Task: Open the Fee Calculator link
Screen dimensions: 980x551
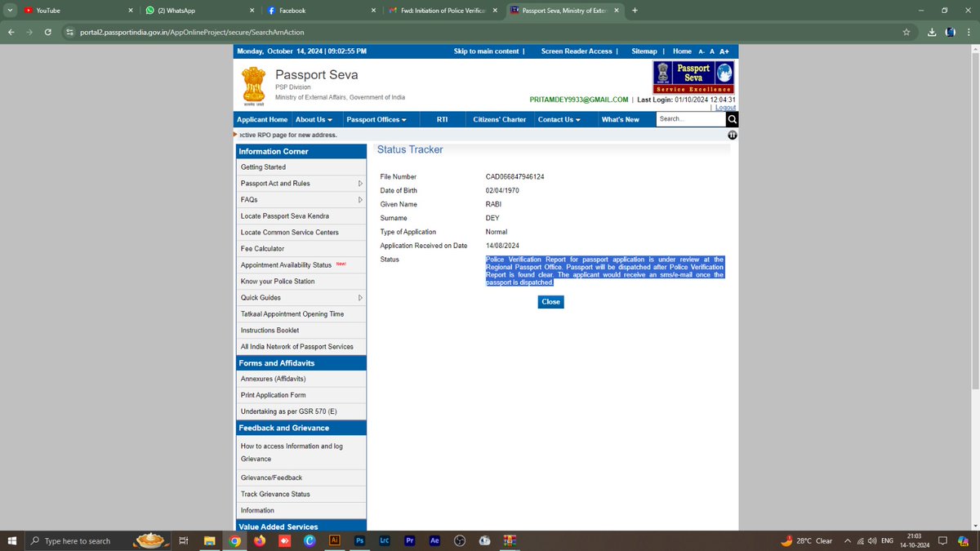Action: pos(262,249)
